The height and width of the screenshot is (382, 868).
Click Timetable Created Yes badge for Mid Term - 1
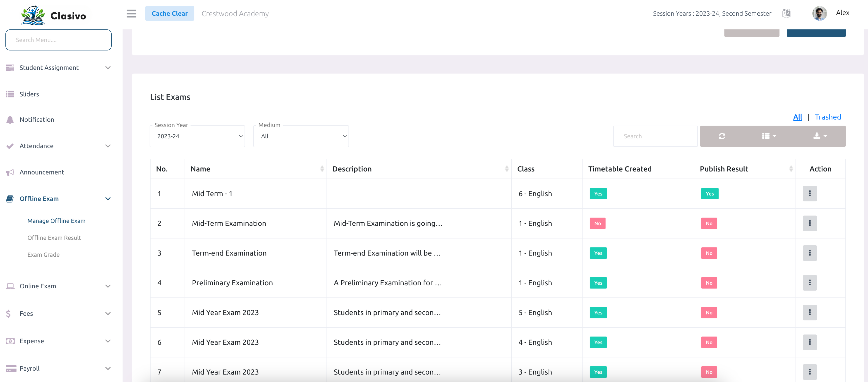point(598,194)
